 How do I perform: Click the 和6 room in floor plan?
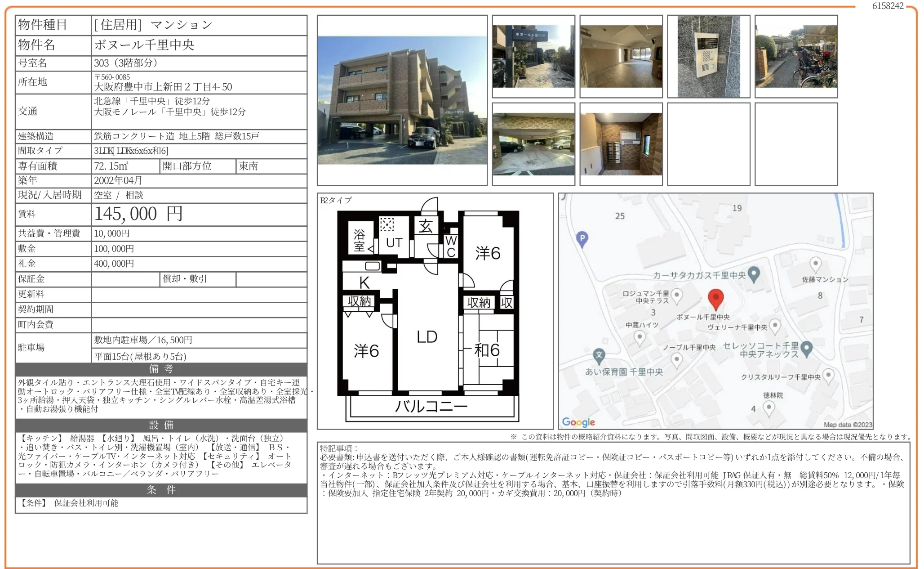(x=487, y=349)
